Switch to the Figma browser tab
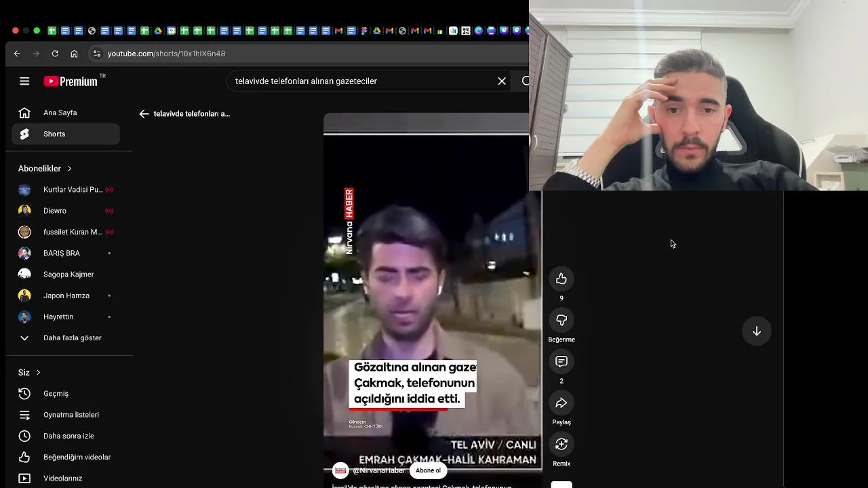This screenshot has width=868, height=488. pos(364,30)
